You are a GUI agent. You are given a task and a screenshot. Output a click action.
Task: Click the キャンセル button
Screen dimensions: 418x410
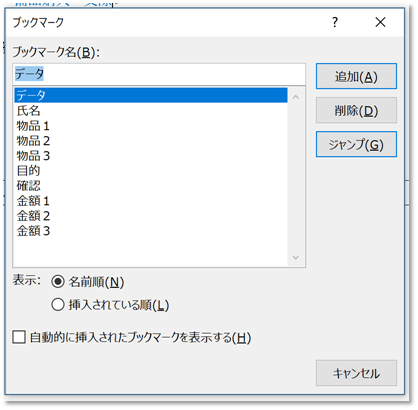point(356,373)
